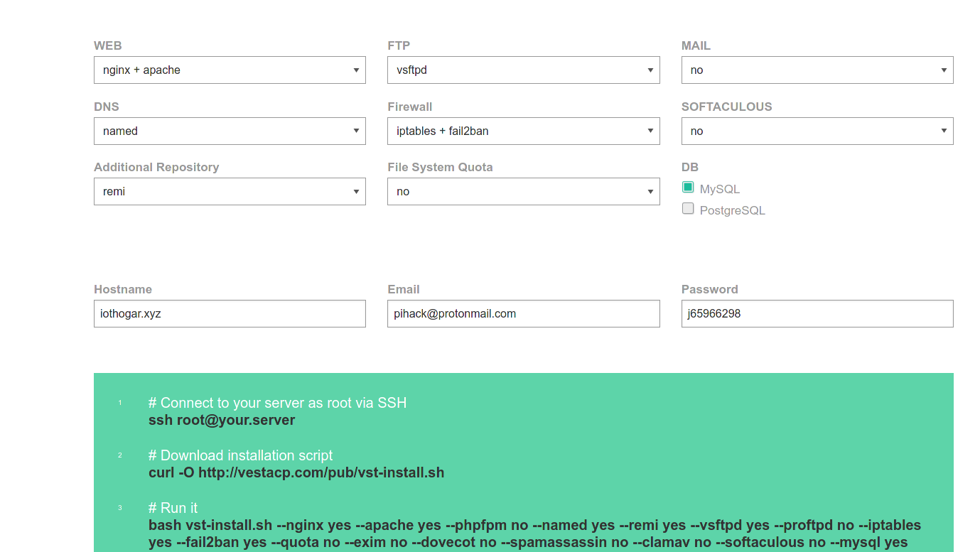Screen dimensions: 980x552
Task: Click the "Download installation script" comment line
Action: click(x=240, y=455)
